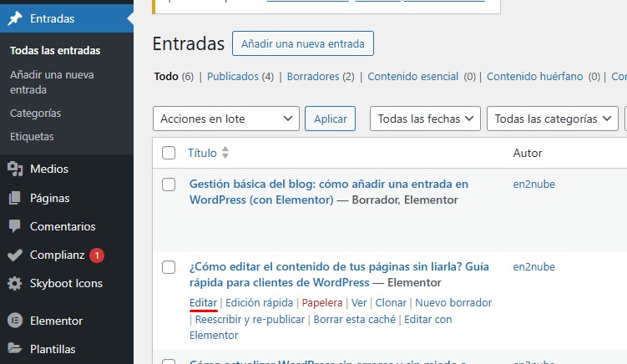Image resolution: width=627 pixels, height=364 pixels.
Task: Check the select-all checkbox in table header
Action: (x=169, y=153)
